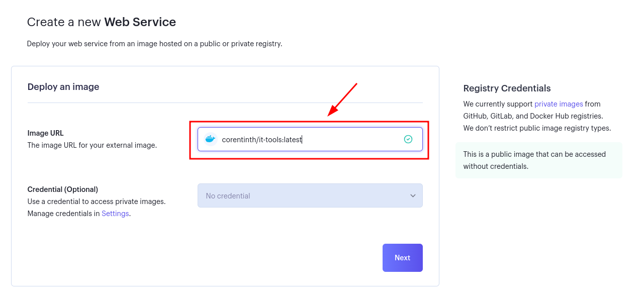Click the Deploy an image section title
This screenshot has width=644, height=301.
click(63, 87)
